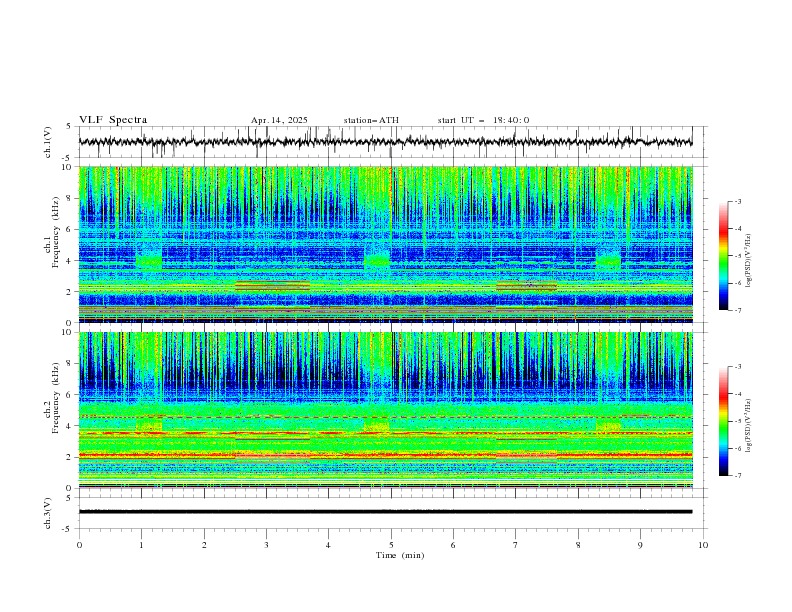Image resolution: width=792 pixels, height=612 pixels.
Task: Click the "0" tick on the time axis
Action: tap(79, 545)
